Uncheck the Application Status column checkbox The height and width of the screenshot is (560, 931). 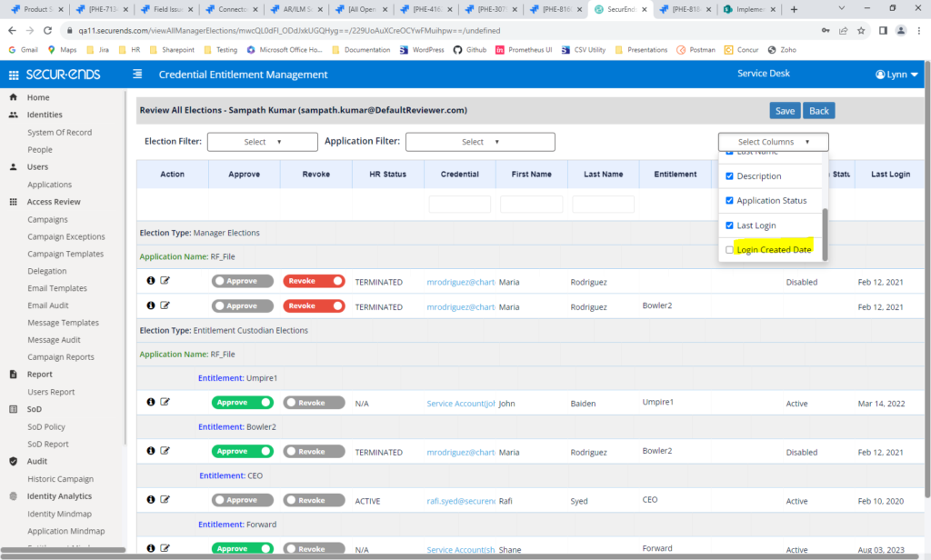(729, 201)
